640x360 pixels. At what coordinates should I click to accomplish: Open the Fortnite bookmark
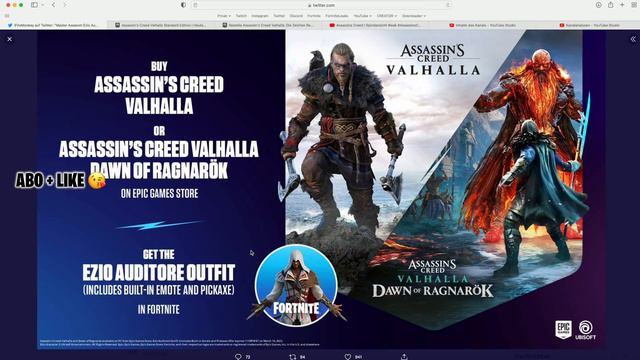[314, 16]
